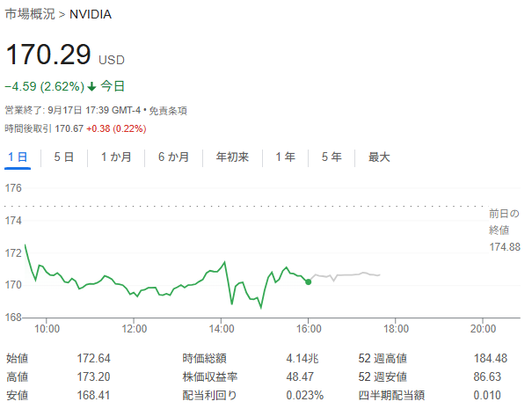Click the 配当利回り value 0.023%
The height and width of the screenshot is (409, 532).
coord(304,396)
